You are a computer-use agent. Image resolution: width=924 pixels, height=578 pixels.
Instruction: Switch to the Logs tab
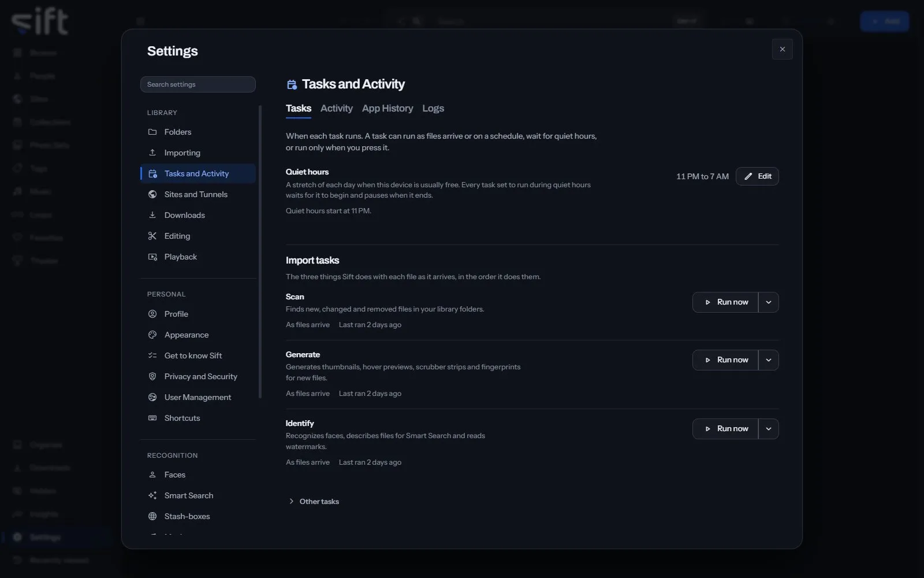coord(433,109)
